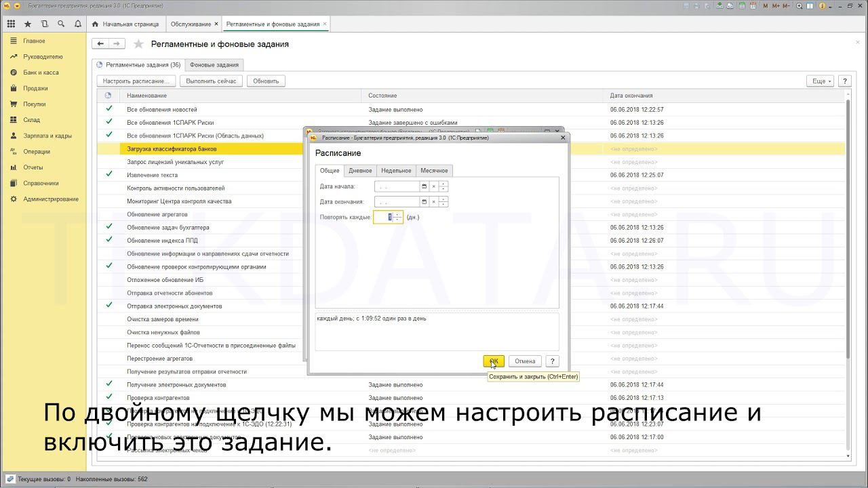Clear the Дата начала field

[434, 186]
